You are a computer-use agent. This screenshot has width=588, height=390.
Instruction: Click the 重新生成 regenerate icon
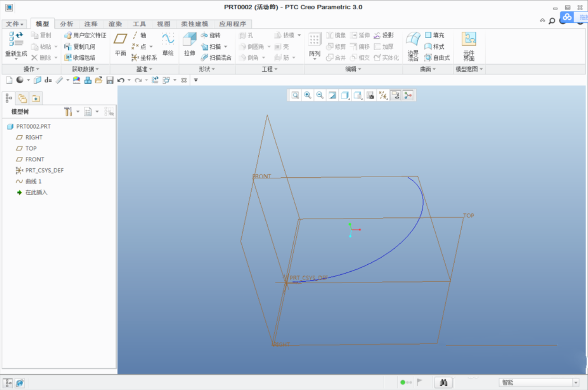coord(16,40)
